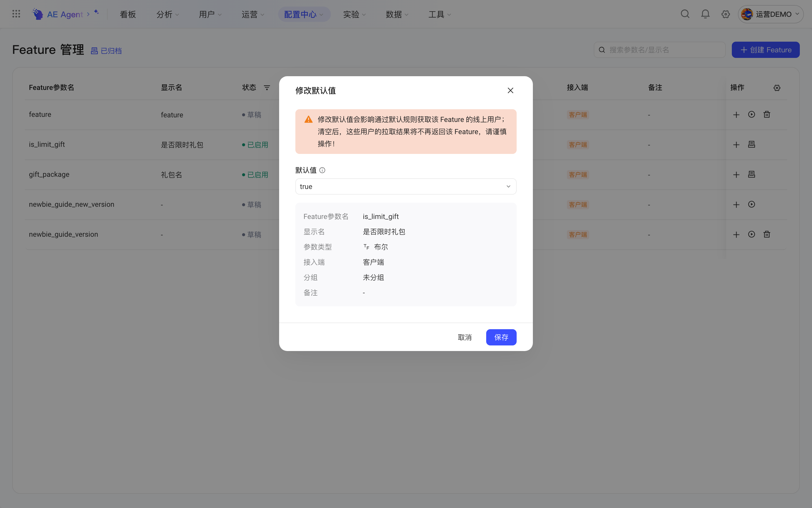Open table column settings gear

coord(777,88)
